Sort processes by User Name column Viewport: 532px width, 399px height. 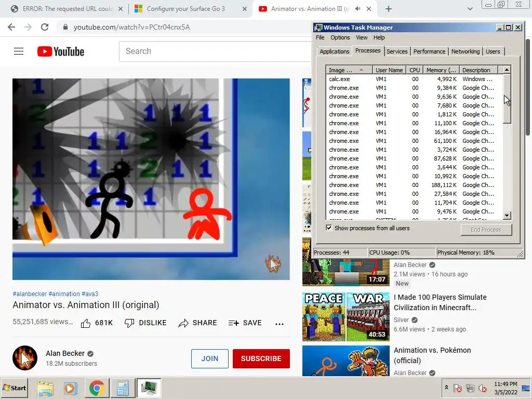click(389, 70)
